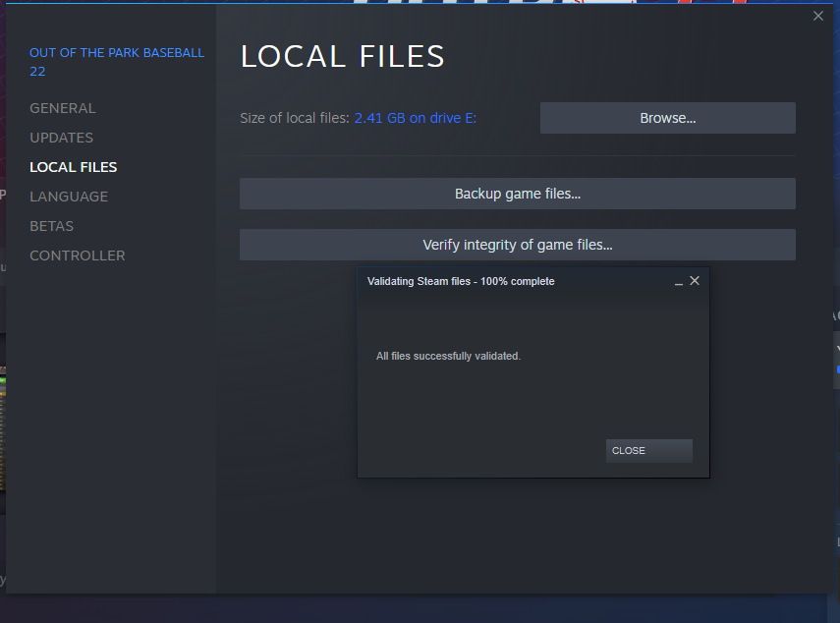Click 'All files successfully validated.' message
Screen dimensions: 840x623
(448, 357)
